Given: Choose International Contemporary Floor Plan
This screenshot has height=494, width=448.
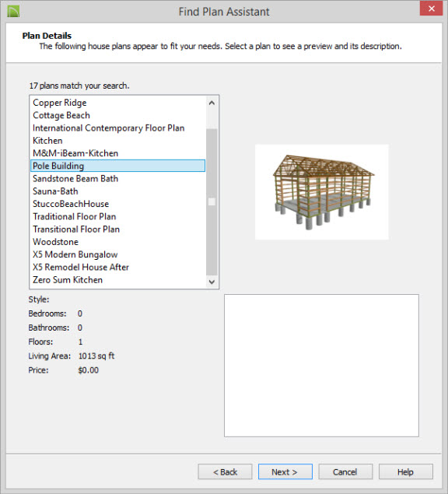Looking at the screenshot, I should point(108,128).
